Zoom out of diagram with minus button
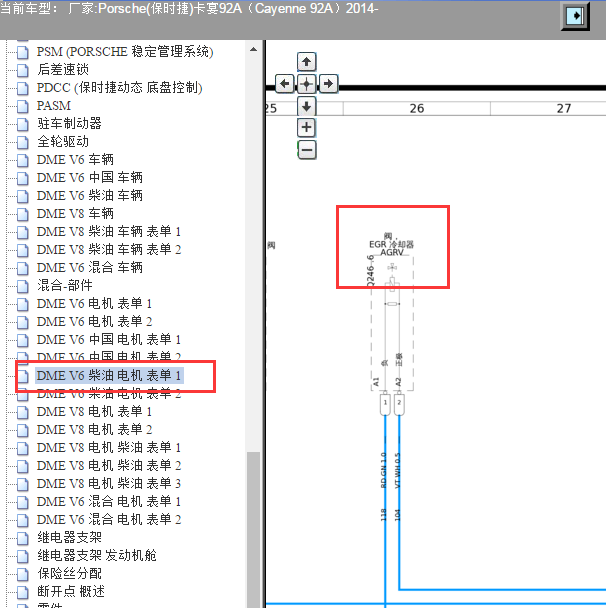 [307, 150]
